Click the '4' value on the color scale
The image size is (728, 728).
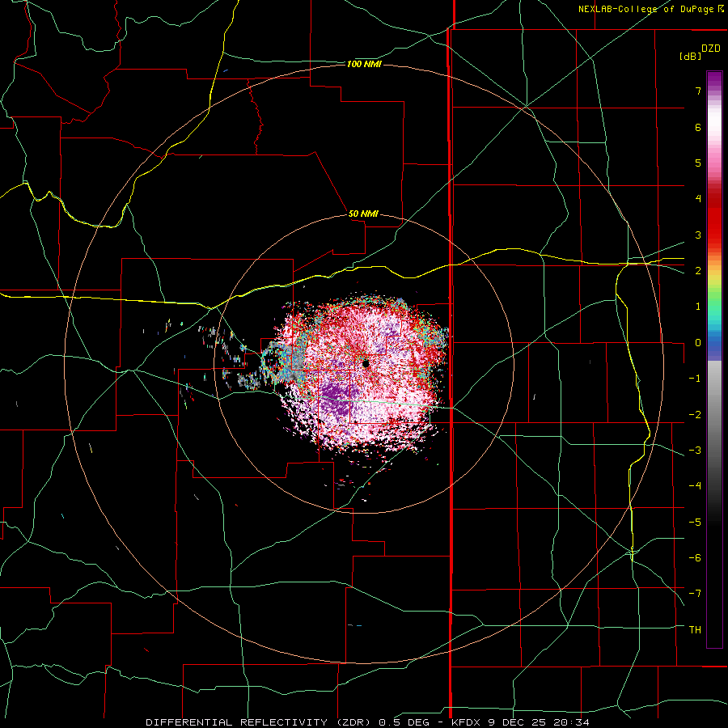[698, 199]
